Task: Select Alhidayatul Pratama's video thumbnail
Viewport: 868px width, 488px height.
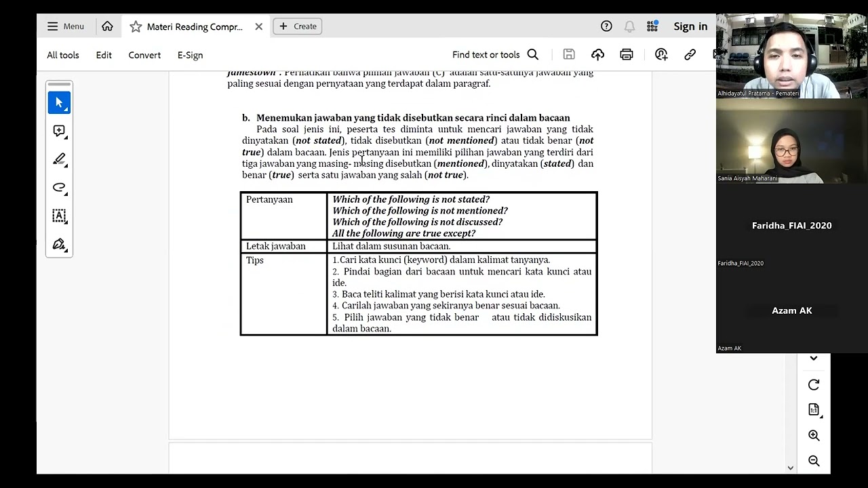Action: (x=791, y=56)
